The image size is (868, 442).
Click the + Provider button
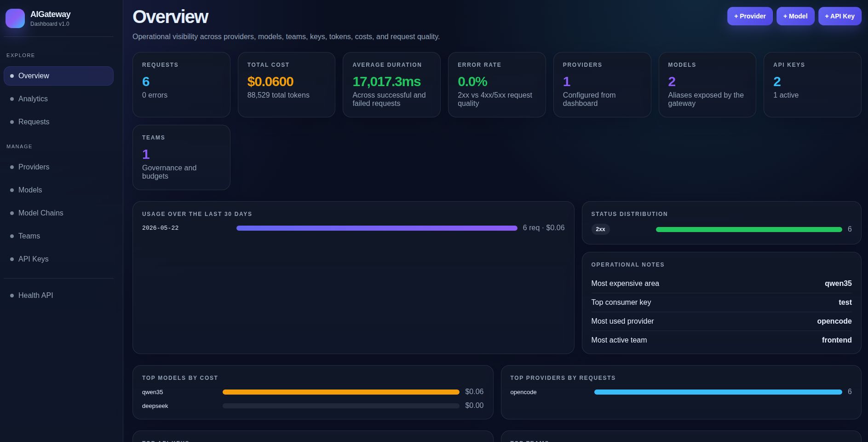750,16
